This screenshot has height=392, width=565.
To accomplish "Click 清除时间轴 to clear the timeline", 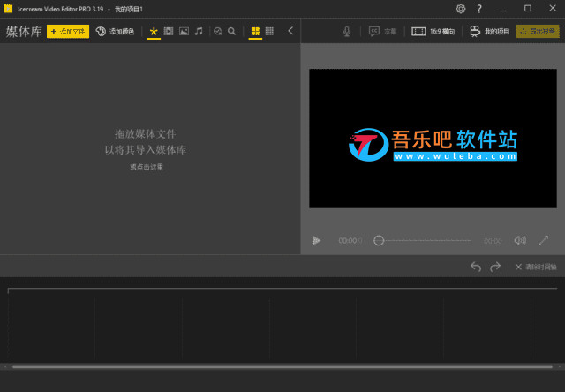I will [x=536, y=267].
